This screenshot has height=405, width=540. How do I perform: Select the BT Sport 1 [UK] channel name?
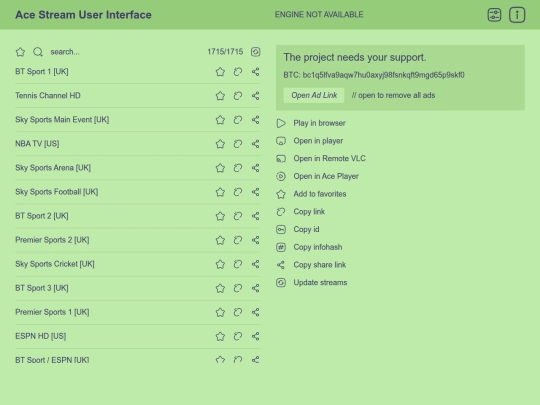[42, 72]
